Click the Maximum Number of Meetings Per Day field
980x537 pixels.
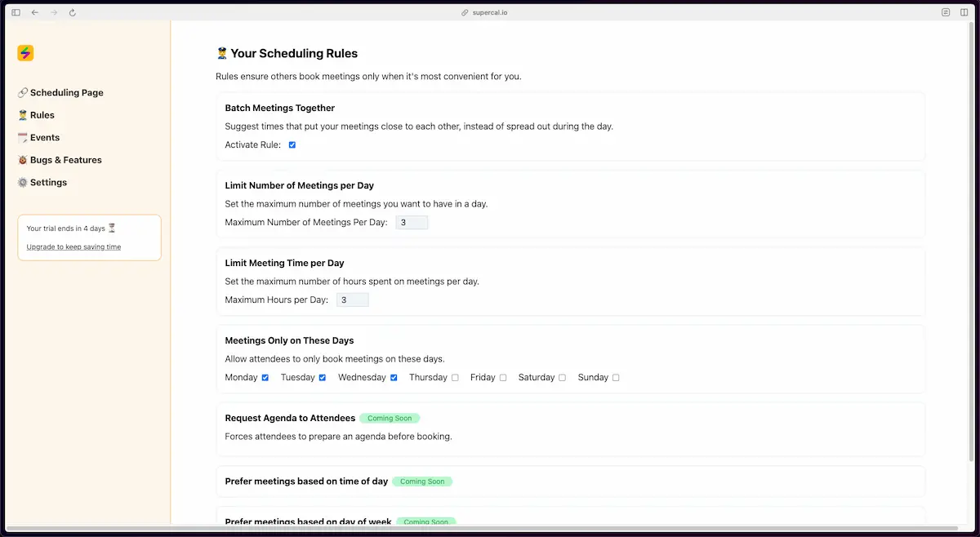click(x=412, y=223)
